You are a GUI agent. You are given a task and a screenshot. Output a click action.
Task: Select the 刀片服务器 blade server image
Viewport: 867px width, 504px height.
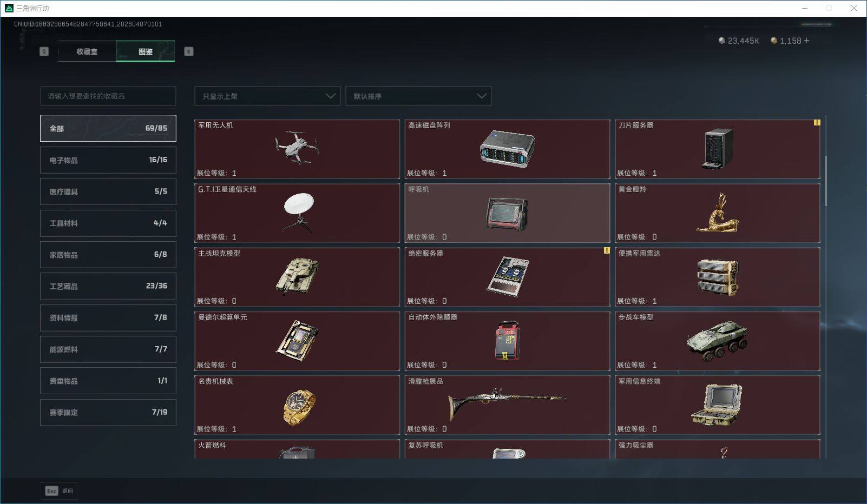coord(718,149)
